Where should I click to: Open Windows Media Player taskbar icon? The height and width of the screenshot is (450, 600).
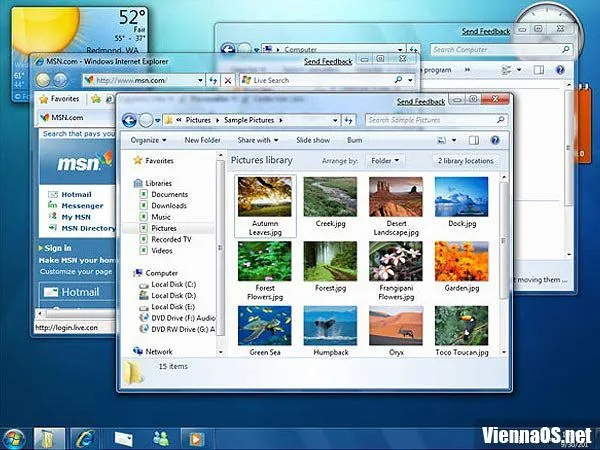[x=196, y=437]
